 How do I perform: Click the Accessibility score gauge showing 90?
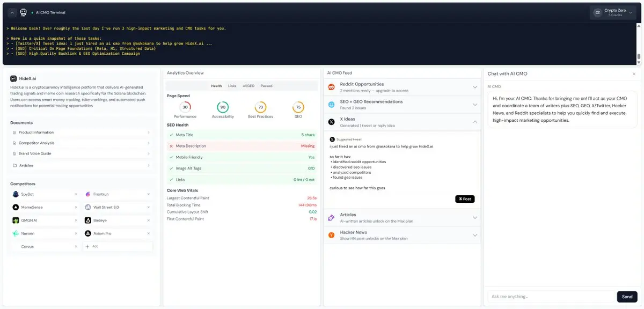(x=223, y=107)
